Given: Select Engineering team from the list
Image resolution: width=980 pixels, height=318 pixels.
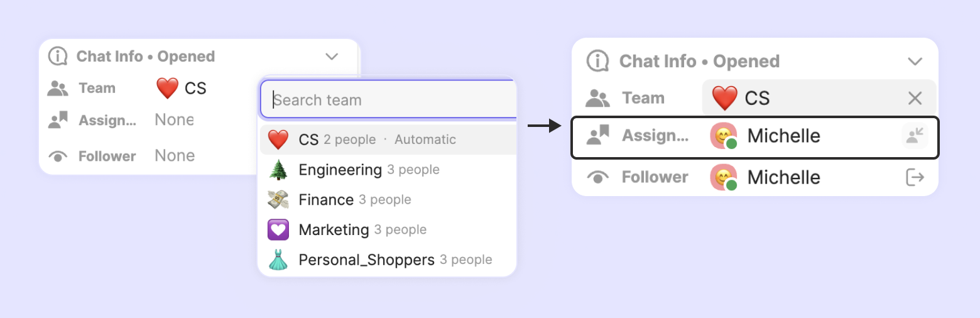Looking at the screenshot, I should (x=340, y=170).
